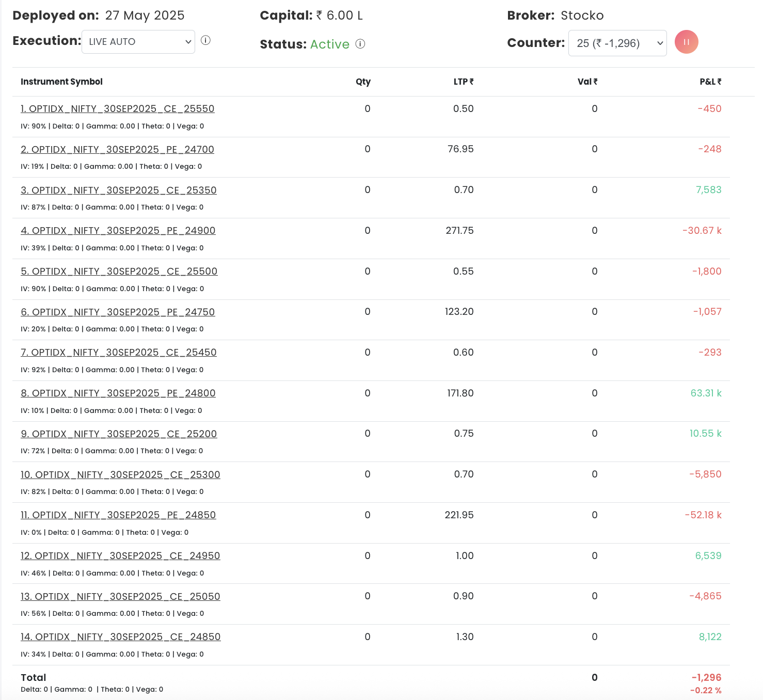Click the PE 24850 instrument link
The width and height of the screenshot is (763, 700).
[x=118, y=515]
